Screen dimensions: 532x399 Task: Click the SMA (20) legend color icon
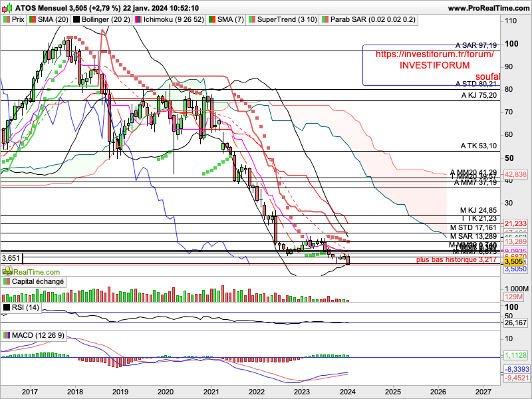pyautogui.click(x=33, y=20)
